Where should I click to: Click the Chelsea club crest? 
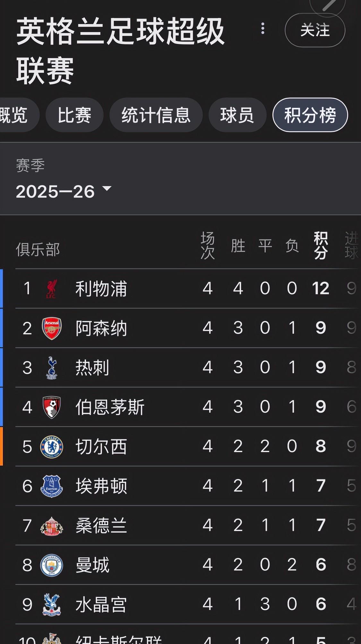click(x=52, y=447)
